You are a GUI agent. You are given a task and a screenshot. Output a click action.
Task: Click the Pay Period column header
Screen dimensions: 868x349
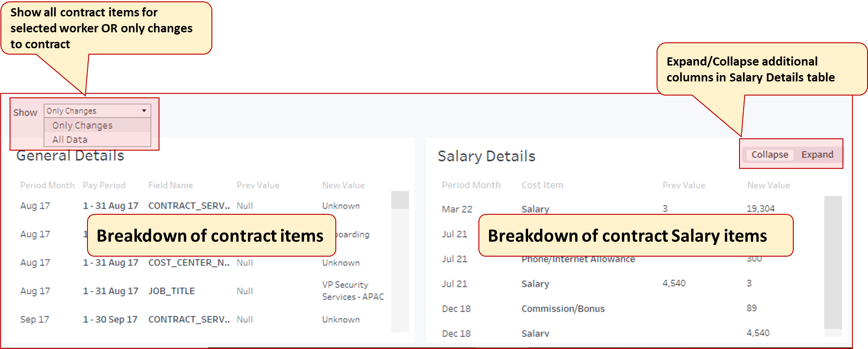pos(104,185)
